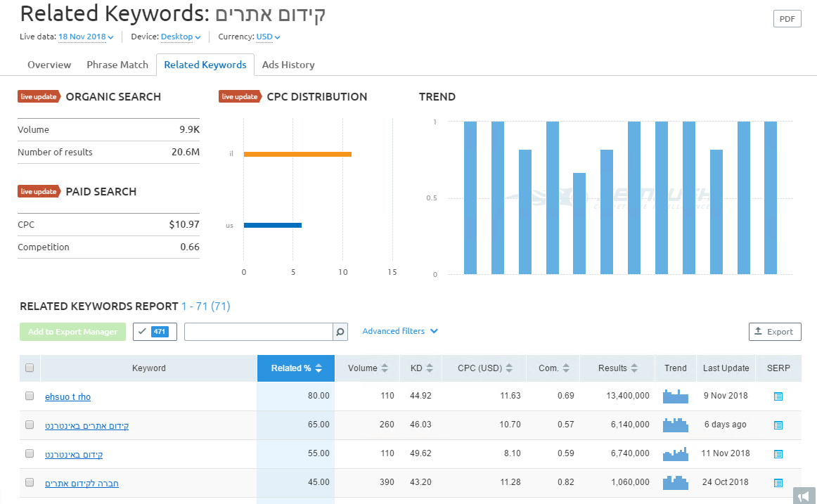The width and height of the screenshot is (817, 504).
Task: Click the megaphone announcement icon
Action: (x=804, y=495)
